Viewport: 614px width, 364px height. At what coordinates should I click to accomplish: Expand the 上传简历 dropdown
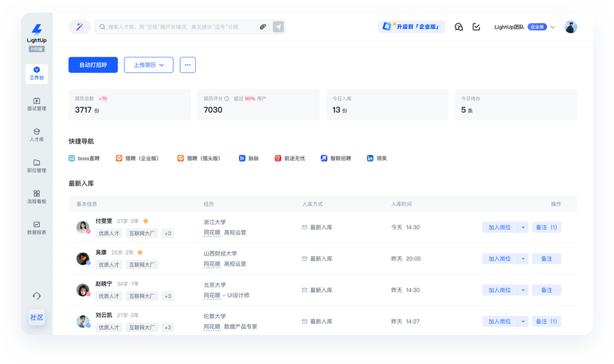(149, 65)
